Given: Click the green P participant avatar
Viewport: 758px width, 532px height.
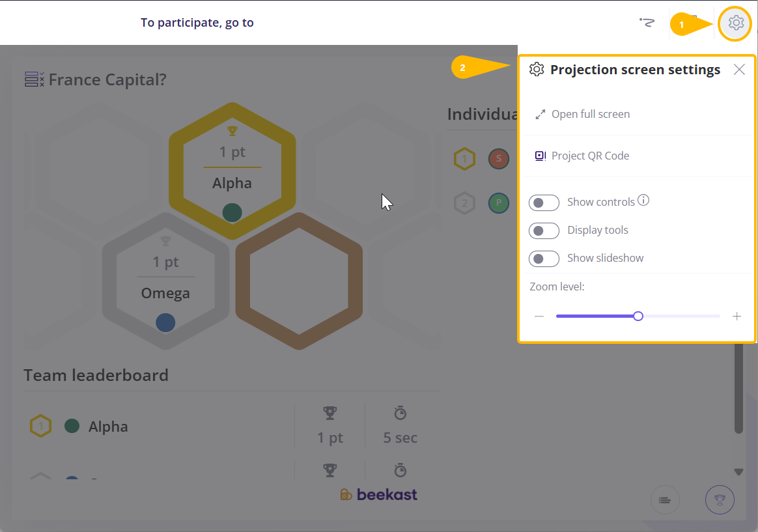Looking at the screenshot, I should coord(498,203).
